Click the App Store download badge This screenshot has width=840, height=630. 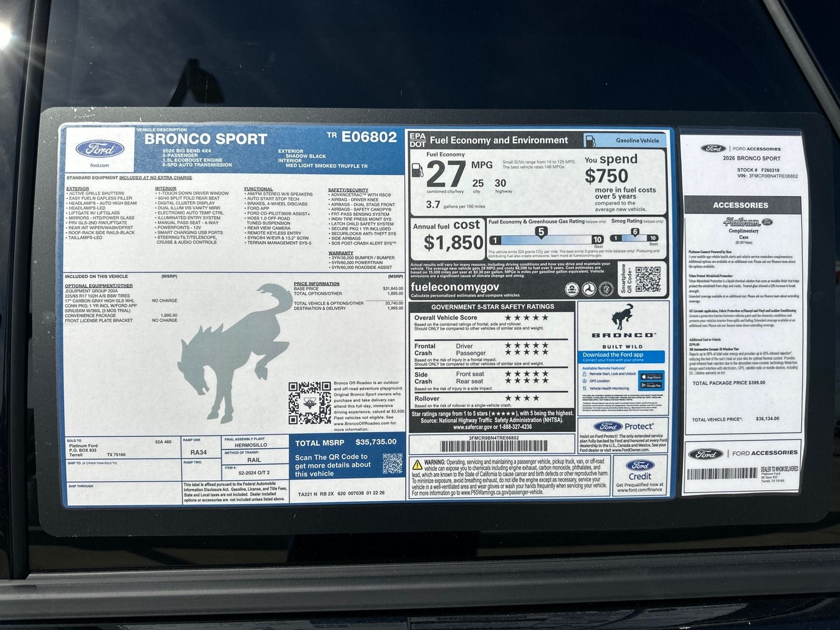650,376
